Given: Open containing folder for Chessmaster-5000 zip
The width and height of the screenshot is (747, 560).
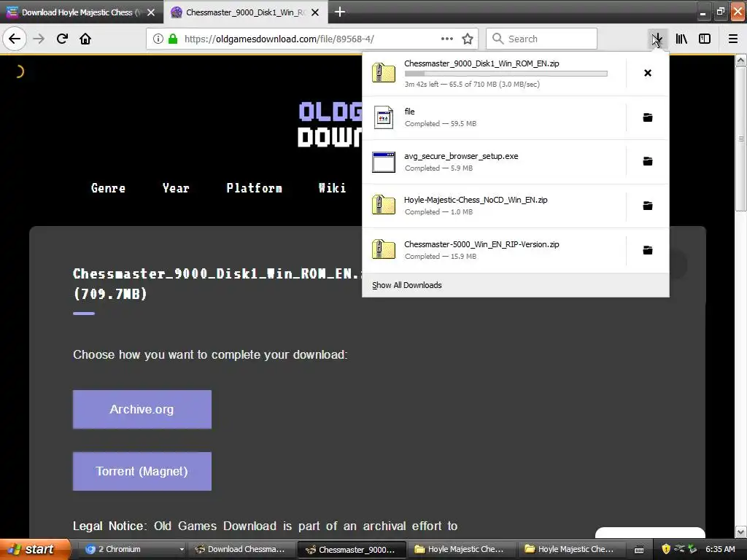Looking at the screenshot, I should pos(648,250).
